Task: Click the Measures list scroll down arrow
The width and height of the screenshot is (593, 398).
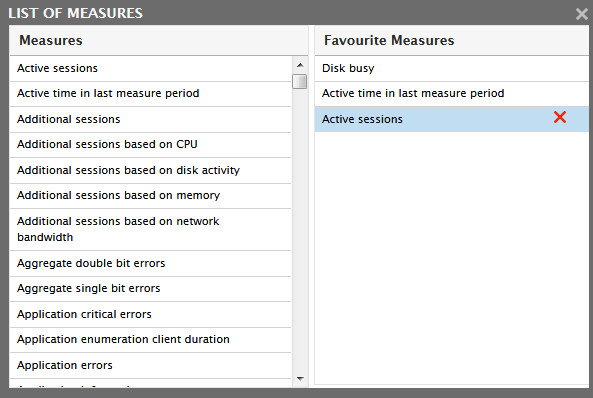Action: (300, 379)
